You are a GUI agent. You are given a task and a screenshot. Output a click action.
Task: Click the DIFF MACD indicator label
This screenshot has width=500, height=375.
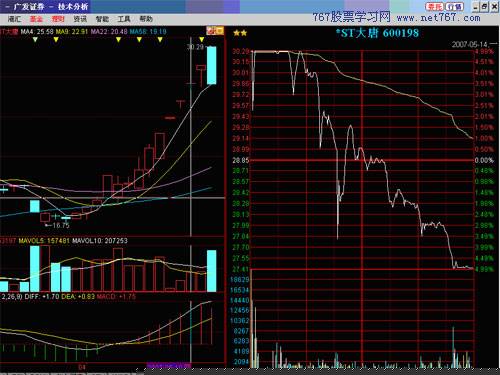[x=42, y=296]
